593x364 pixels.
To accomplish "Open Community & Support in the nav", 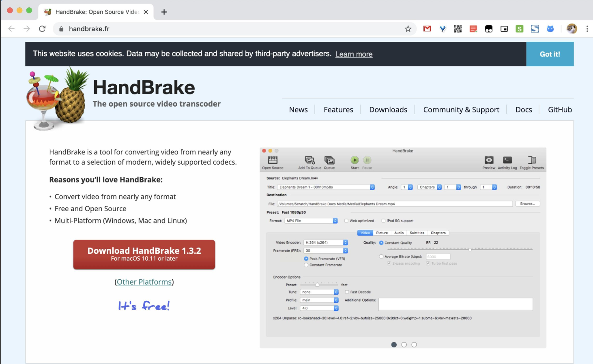I will 461,110.
